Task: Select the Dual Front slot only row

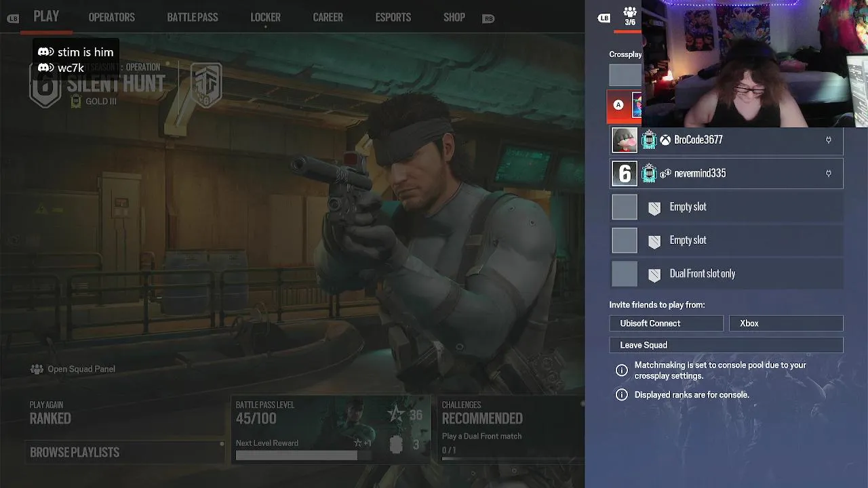Action: (727, 274)
